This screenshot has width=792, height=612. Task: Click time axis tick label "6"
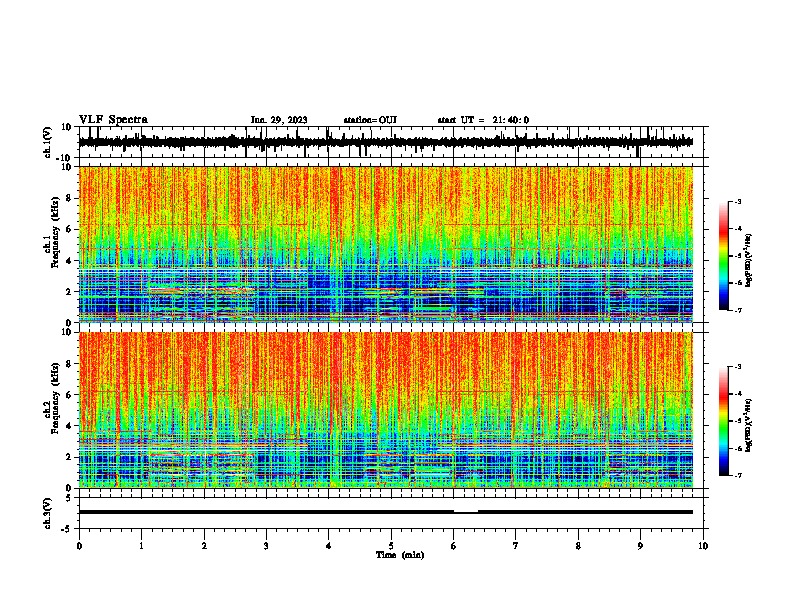point(454,546)
